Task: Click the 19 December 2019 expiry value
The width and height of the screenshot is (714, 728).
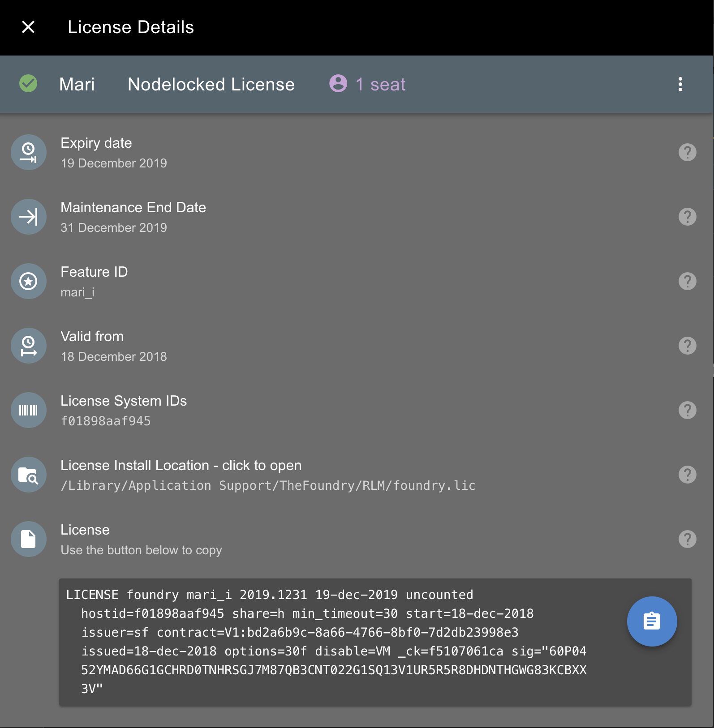Action: click(114, 163)
